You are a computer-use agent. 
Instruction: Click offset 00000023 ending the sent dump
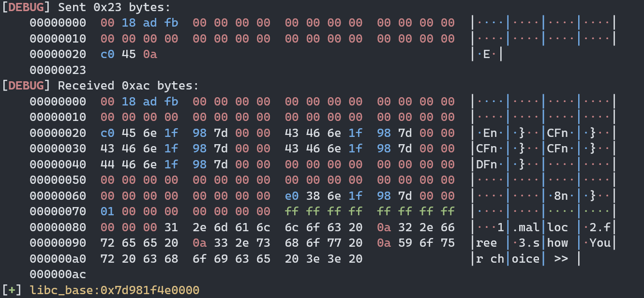tap(58, 70)
